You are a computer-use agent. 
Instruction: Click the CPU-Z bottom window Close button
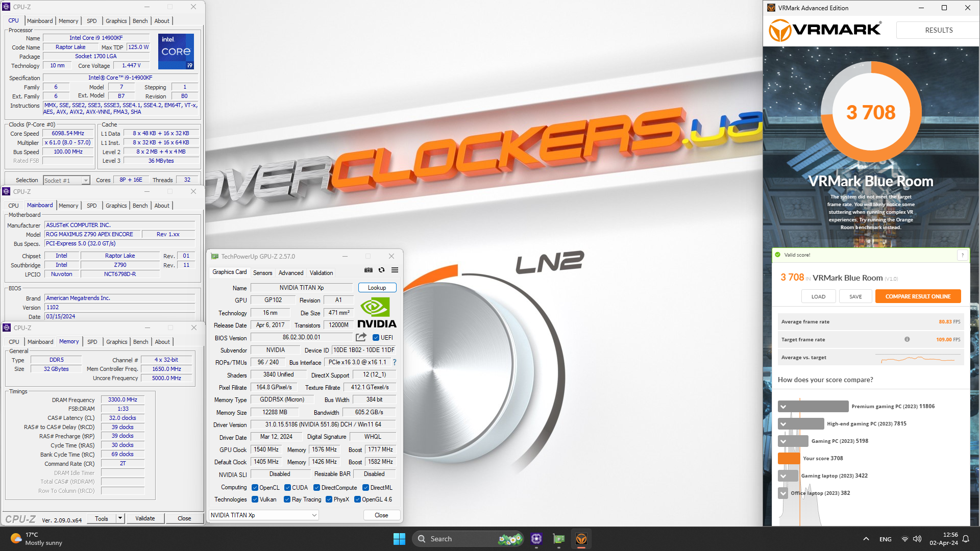coord(184,518)
